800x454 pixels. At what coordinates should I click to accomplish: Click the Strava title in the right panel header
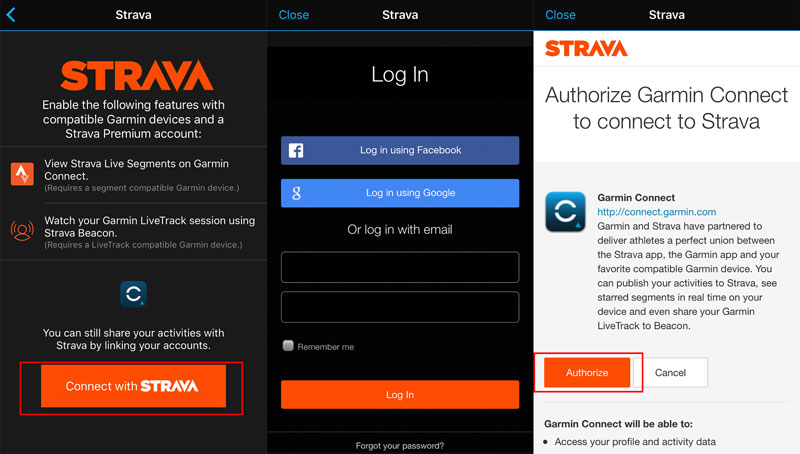click(x=666, y=15)
